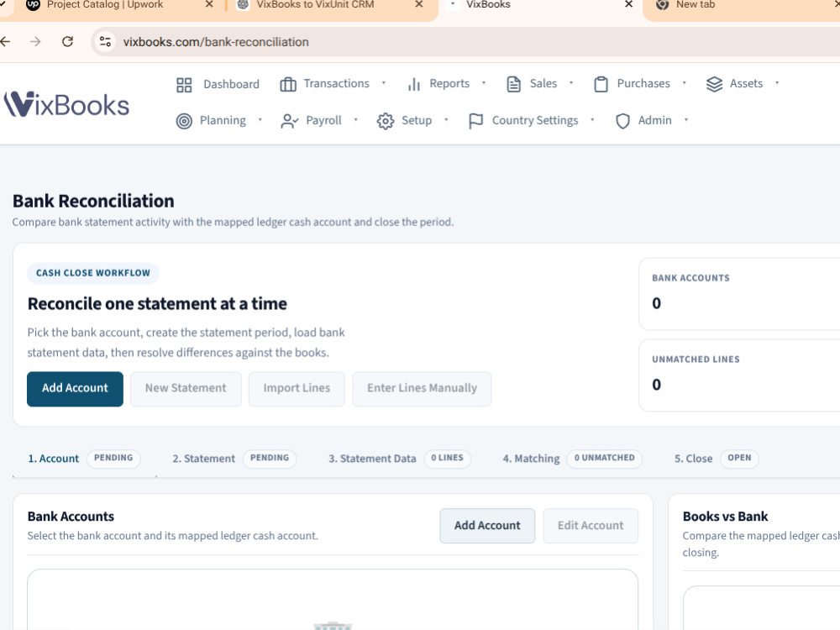Click Add Account in Bank Accounts panel
This screenshot has height=630, width=840.
click(x=487, y=526)
